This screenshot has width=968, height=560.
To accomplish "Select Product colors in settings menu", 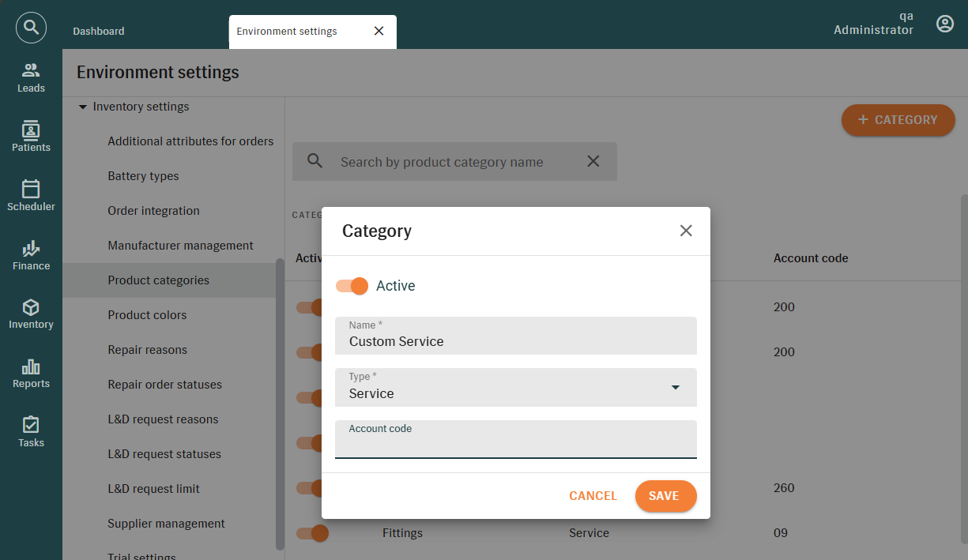I will tap(147, 315).
